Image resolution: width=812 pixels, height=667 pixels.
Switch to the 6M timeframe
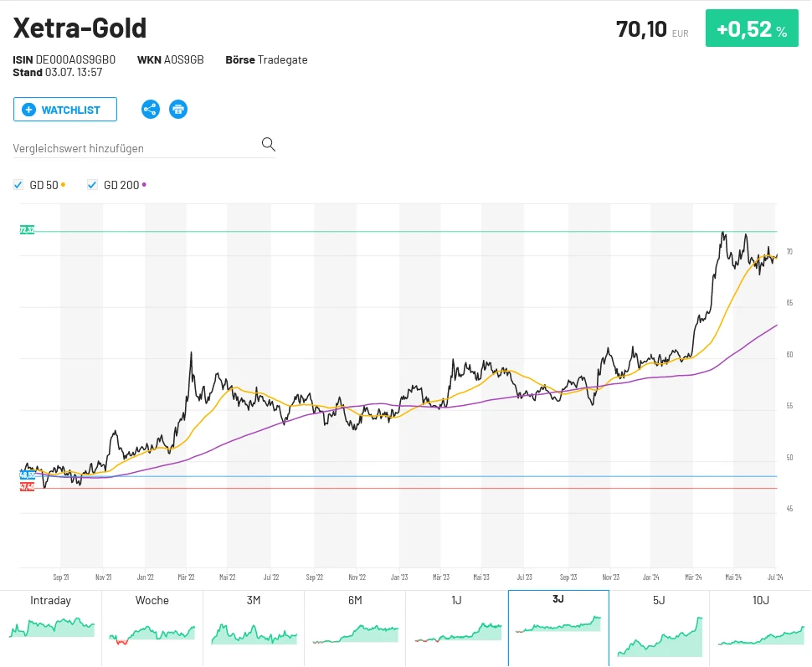(355, 628)
